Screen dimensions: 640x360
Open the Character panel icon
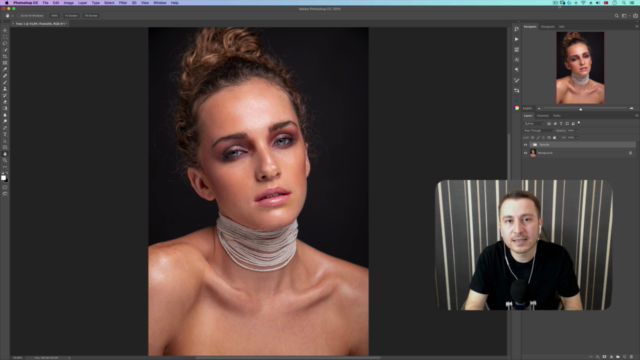(517, 60)
